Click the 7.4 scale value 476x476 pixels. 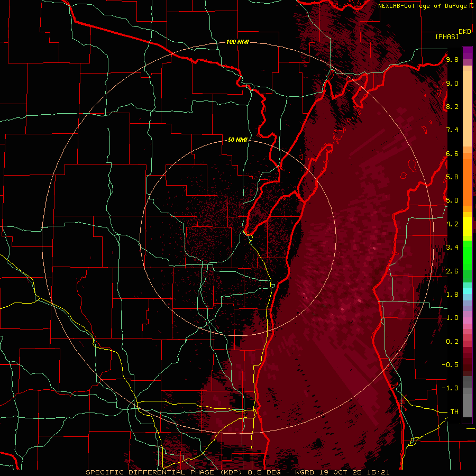[x=452, y=130]
